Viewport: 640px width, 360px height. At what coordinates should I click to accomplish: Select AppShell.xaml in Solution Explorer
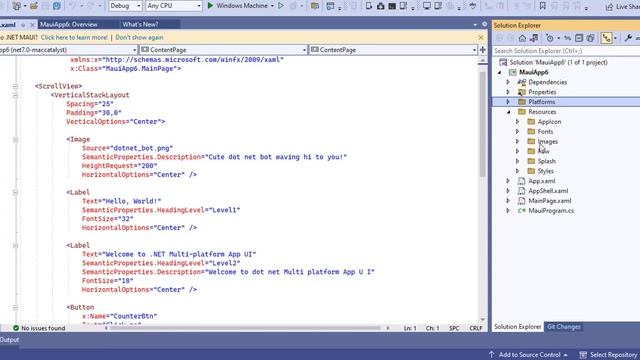pos(548,191)
